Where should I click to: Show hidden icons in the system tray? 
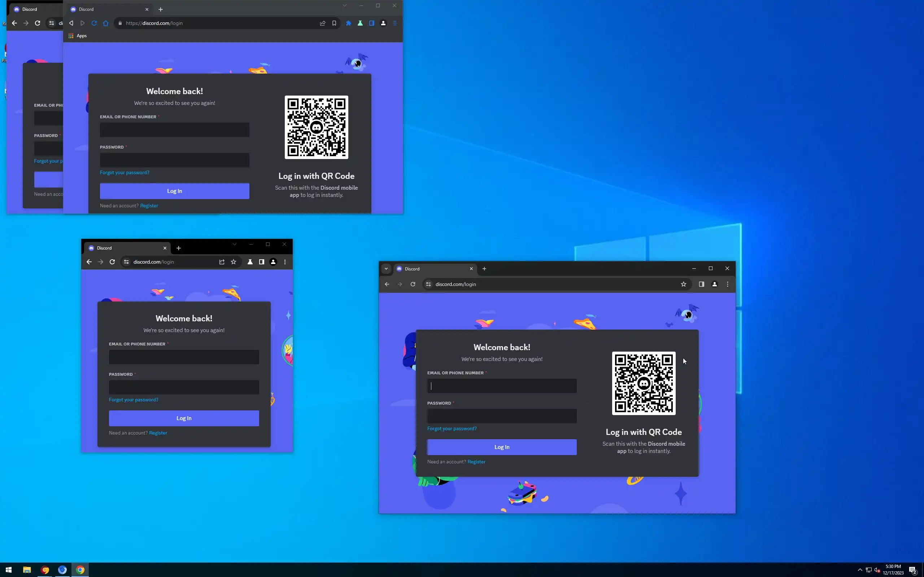(860, 570)
